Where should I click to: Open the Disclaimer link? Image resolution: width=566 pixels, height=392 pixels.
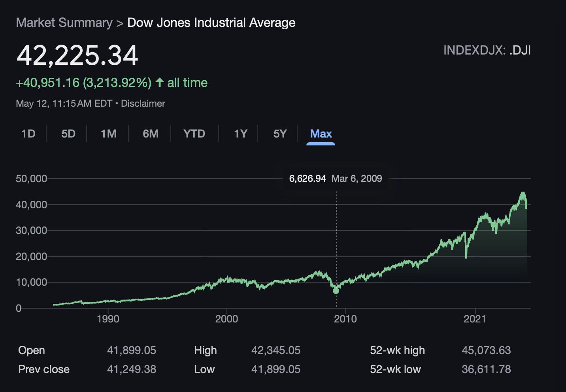click(x=143, y=104)
